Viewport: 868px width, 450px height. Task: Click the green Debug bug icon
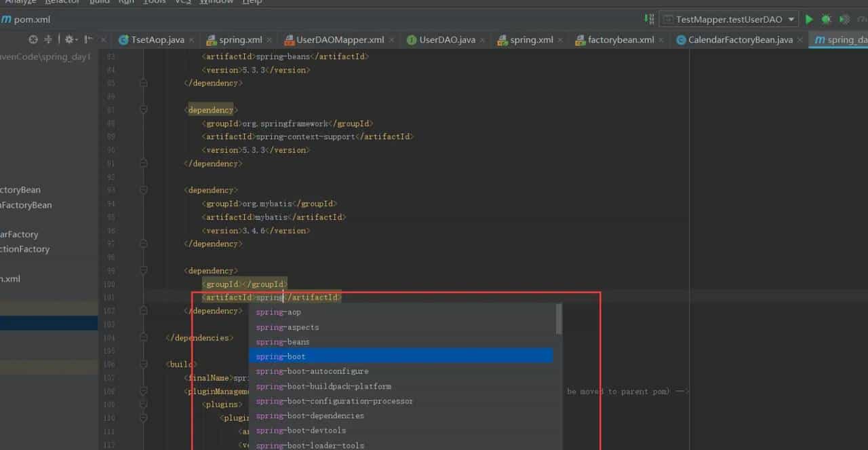826,20
